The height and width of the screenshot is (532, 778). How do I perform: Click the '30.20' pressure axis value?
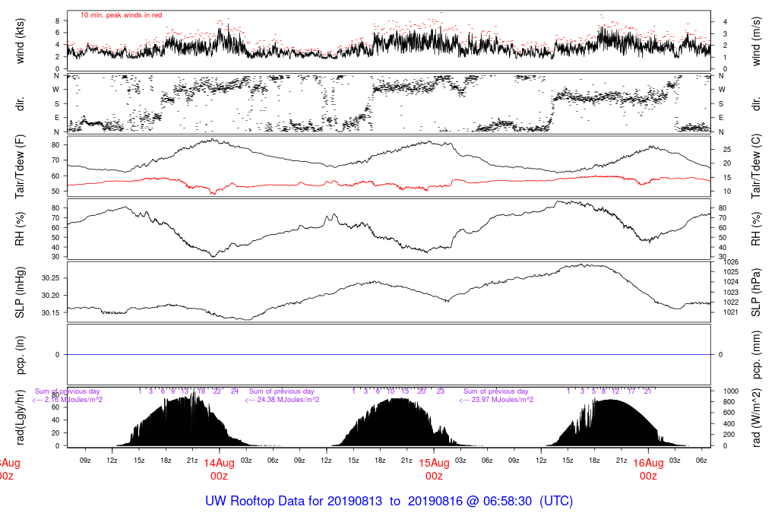coord(50,296)
